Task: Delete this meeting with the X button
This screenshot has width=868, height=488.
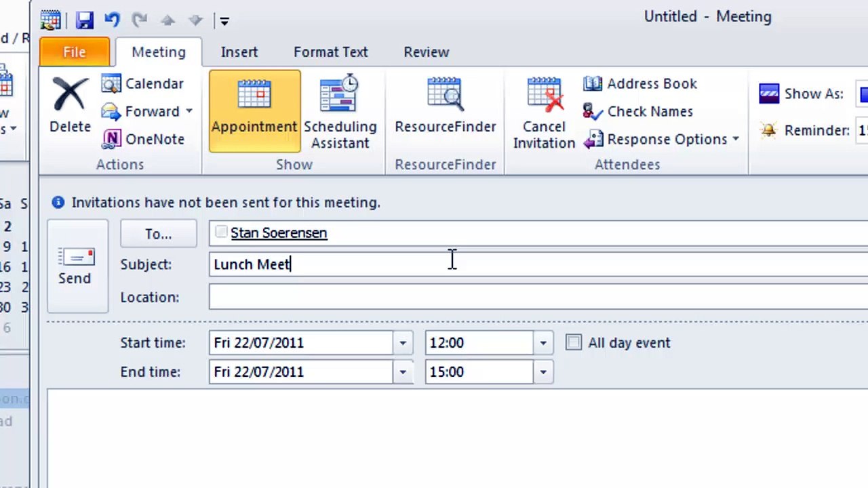Action: [x=70, y=105]
